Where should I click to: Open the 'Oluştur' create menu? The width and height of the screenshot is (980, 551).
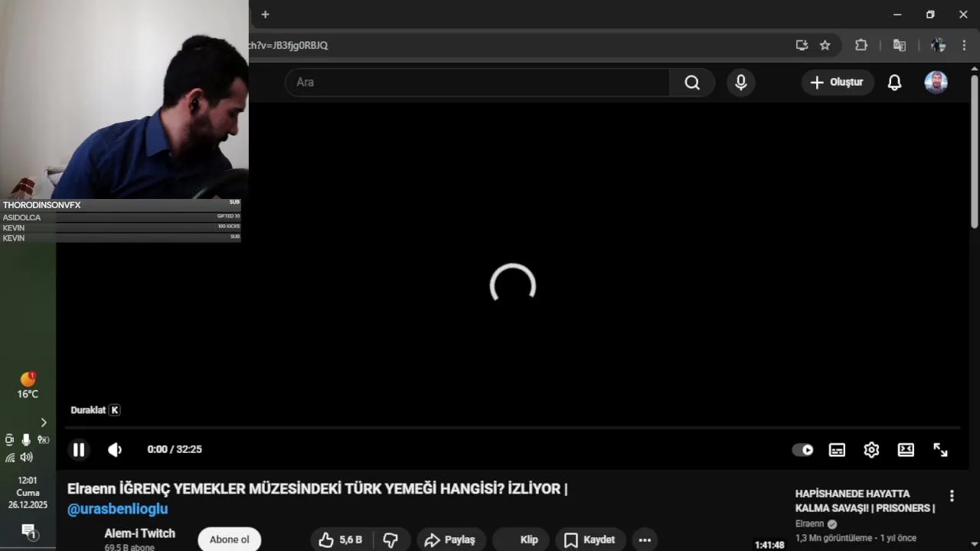click(837, 83)
